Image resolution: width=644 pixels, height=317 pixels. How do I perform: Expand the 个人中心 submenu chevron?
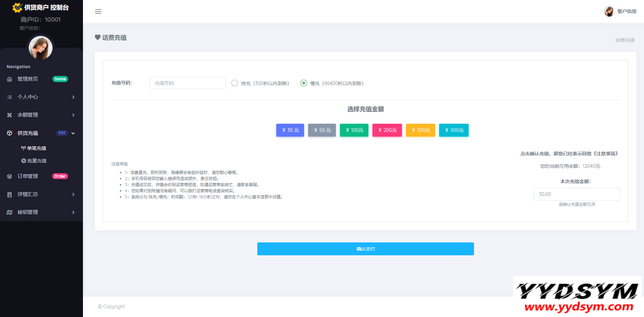tap(73, 97)
